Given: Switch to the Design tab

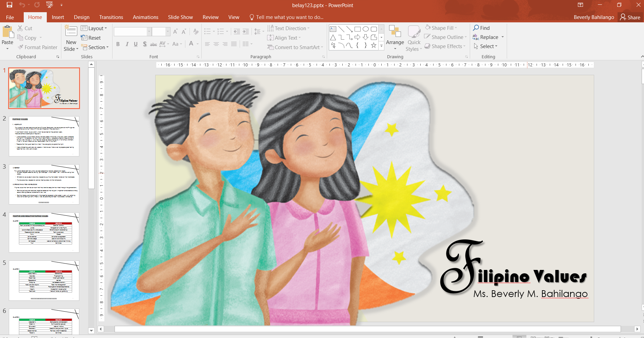Looking at the screenshot, I should pos(82,17).
